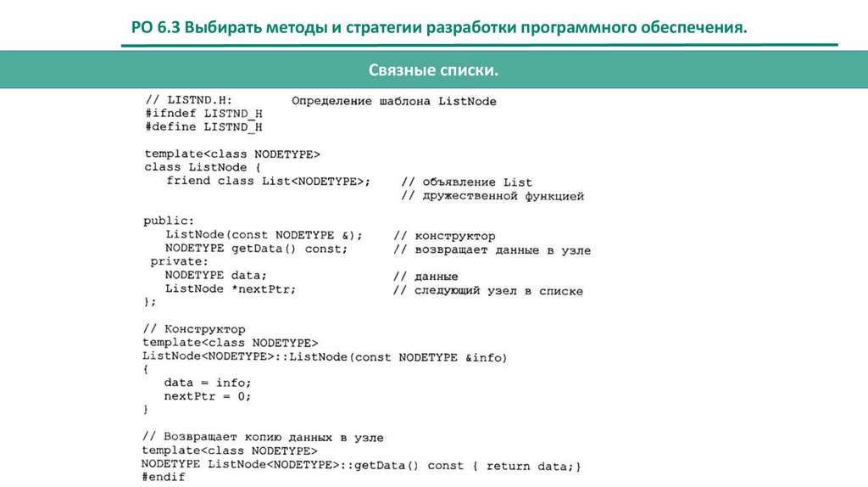Click the comment '// конструктор'
This screenshot has width=868, height=487.
pyautogui.click(x=444, y=237)
